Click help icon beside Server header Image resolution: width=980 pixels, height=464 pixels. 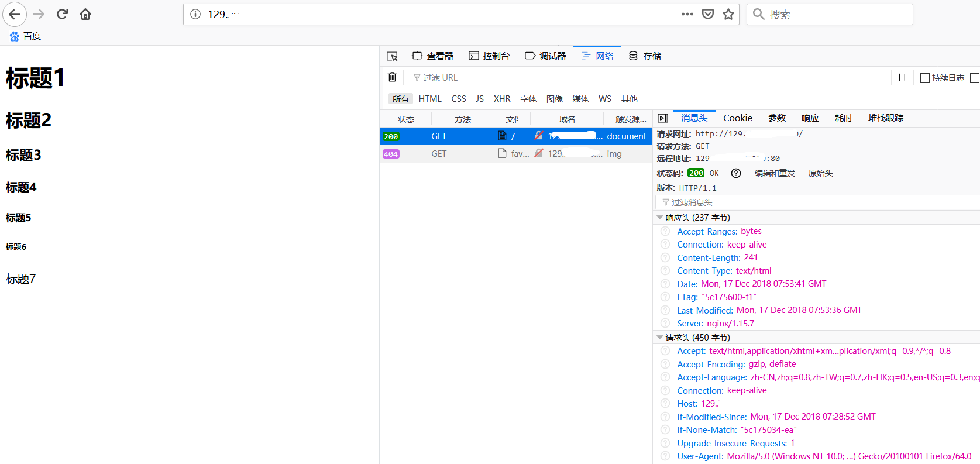665,324
